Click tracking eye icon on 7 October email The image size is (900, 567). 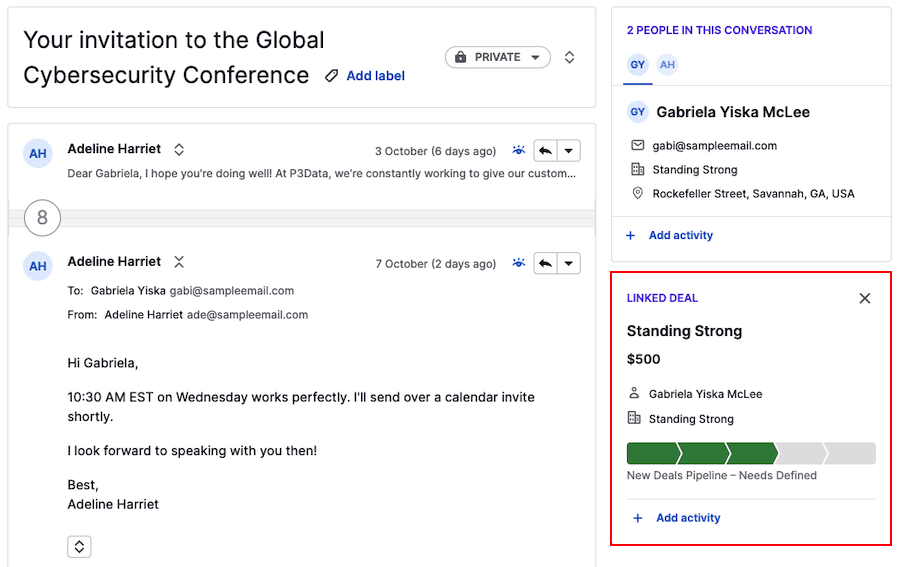[518, 264]
